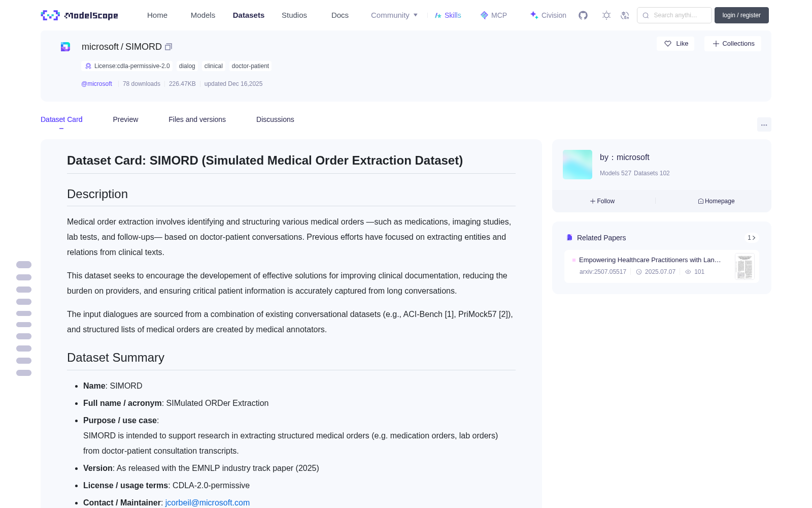Click the jcorbeil@microsoft.com email link
The image size is (812, 508).
click(208, 502)
